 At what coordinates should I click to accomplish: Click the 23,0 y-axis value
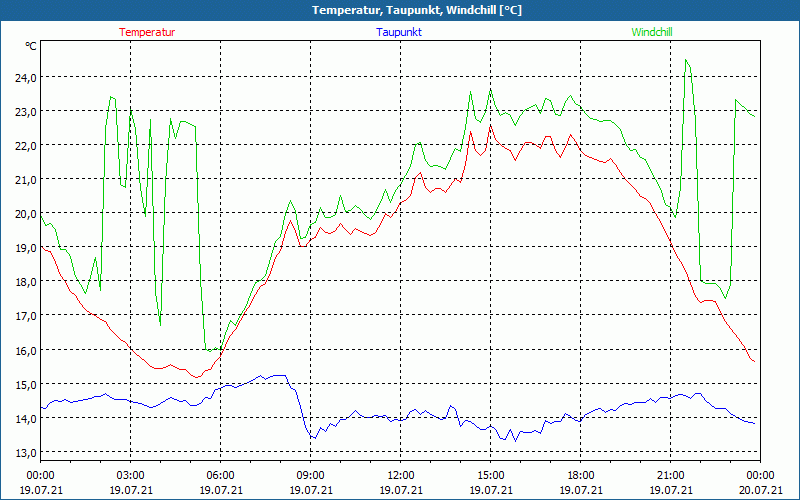point(26,112)
